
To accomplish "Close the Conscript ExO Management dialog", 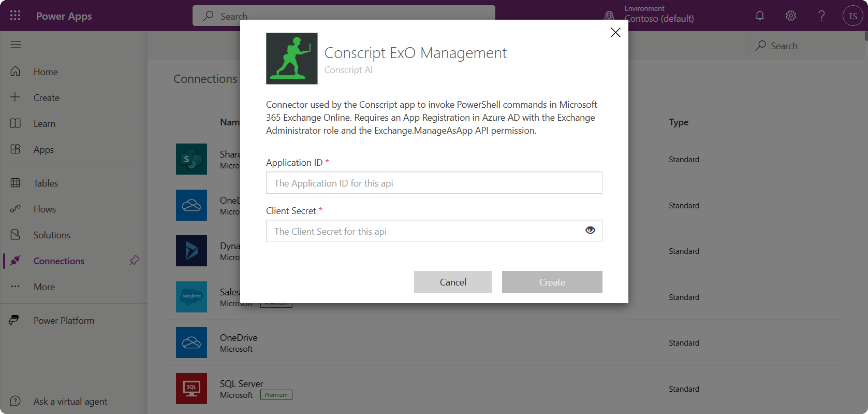I will pyautogui.click(x=615, y=33).
